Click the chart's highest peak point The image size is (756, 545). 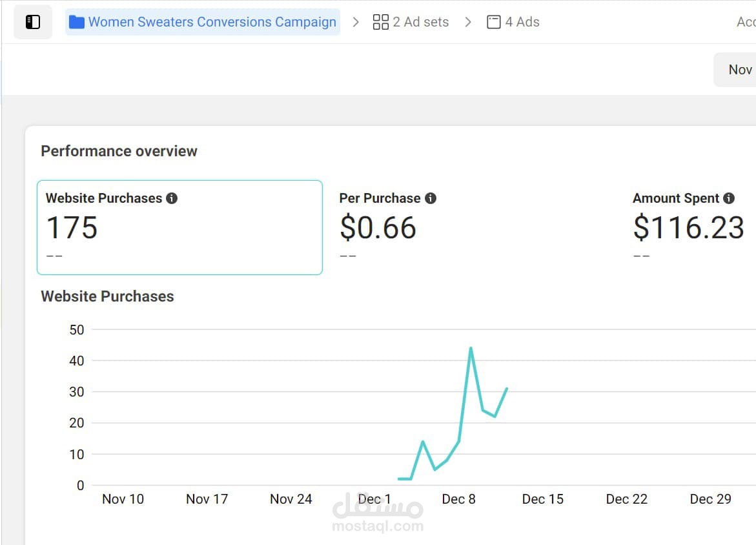471,348
